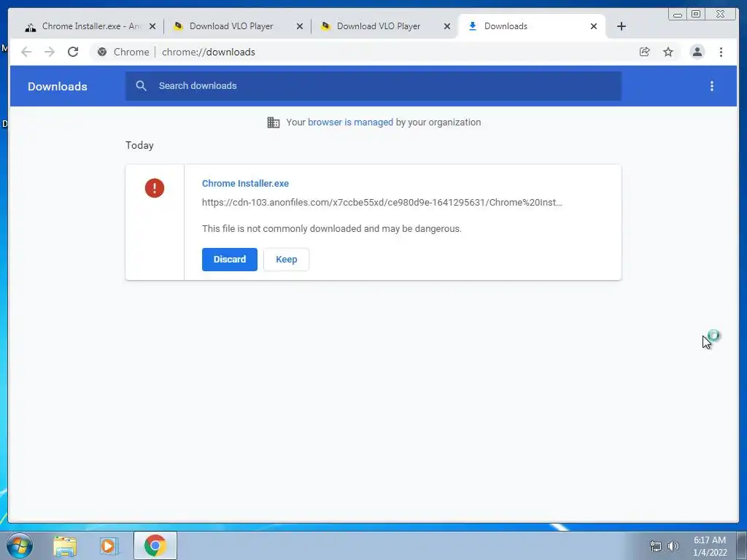Click the browser forward arrow

(50, 52)
